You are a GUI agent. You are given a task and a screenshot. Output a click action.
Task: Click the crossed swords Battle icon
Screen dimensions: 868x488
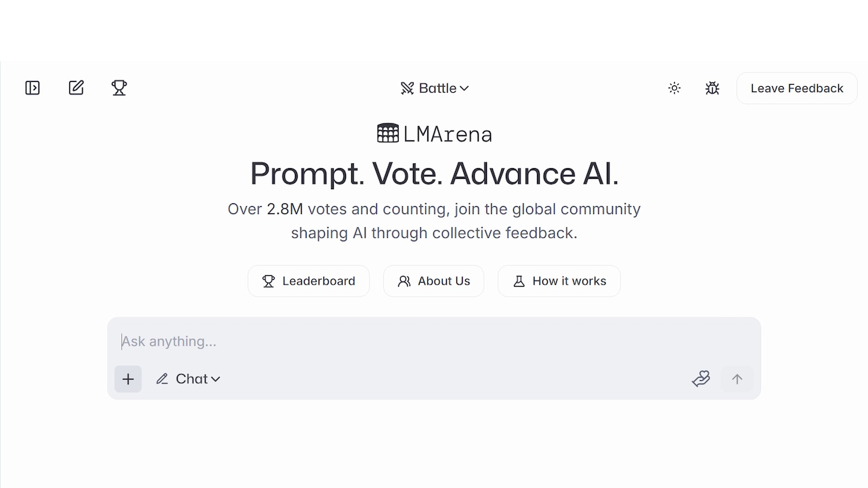click(407, 87)
